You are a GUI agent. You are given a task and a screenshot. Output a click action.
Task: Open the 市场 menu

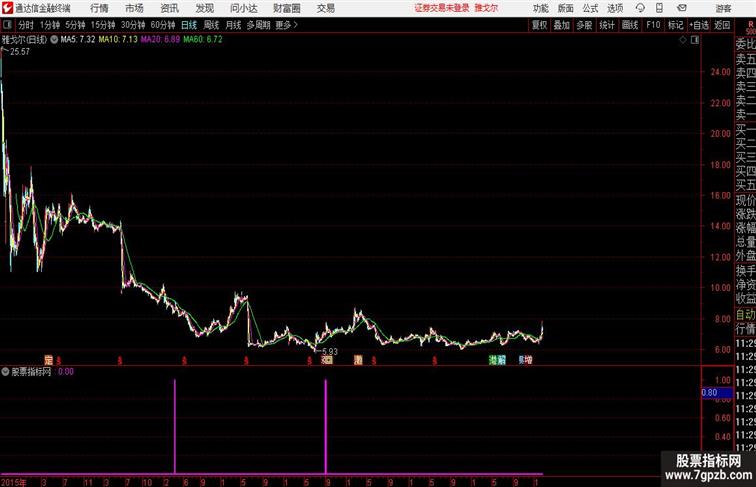pos(134,8)
